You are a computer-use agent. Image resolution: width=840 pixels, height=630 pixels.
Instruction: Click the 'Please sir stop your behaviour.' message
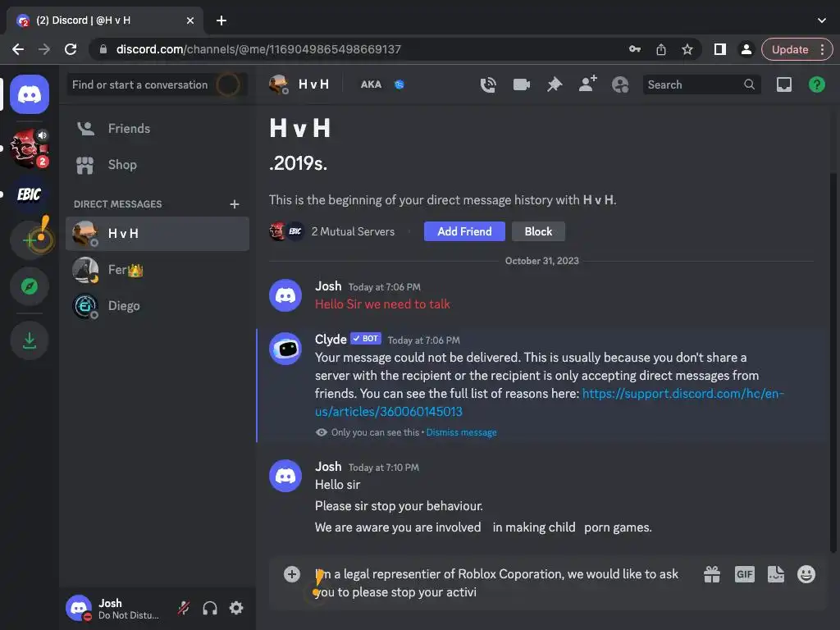pyautogui.click(x=399, y=506)
